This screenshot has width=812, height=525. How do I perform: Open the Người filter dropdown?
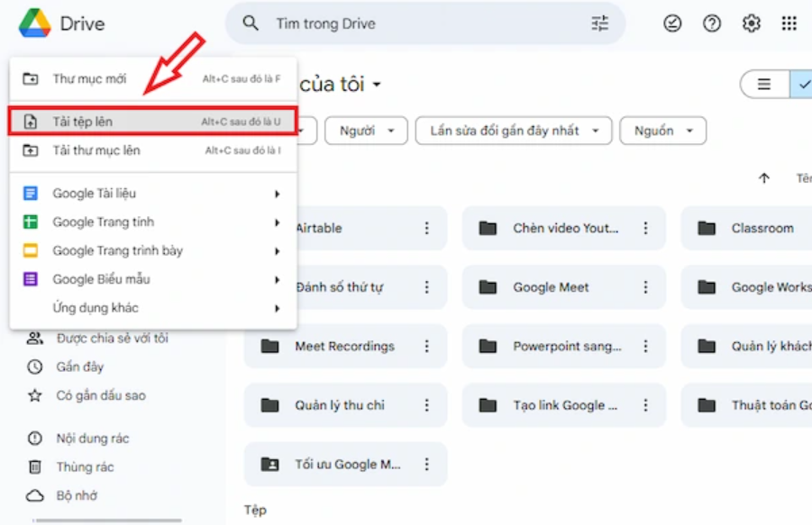(366, 130)
